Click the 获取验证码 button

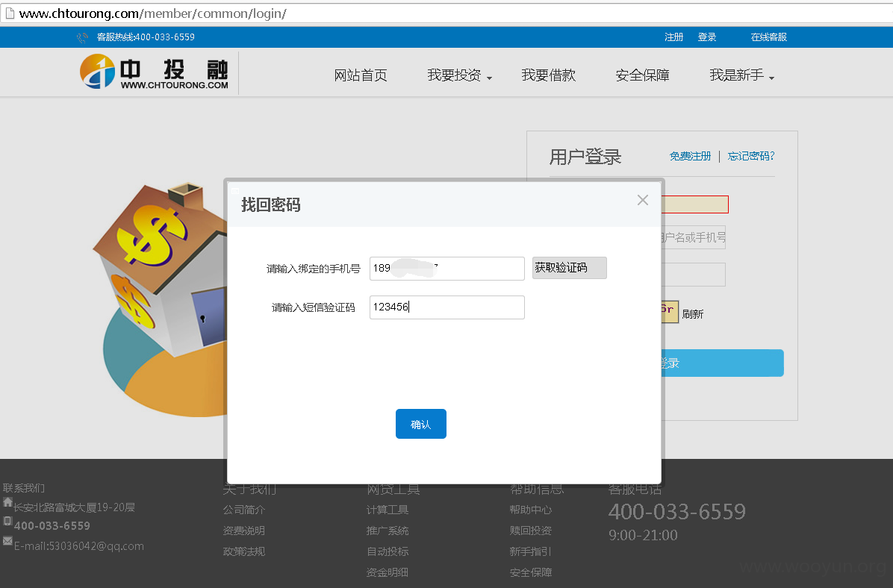click(x=570, y=268)
